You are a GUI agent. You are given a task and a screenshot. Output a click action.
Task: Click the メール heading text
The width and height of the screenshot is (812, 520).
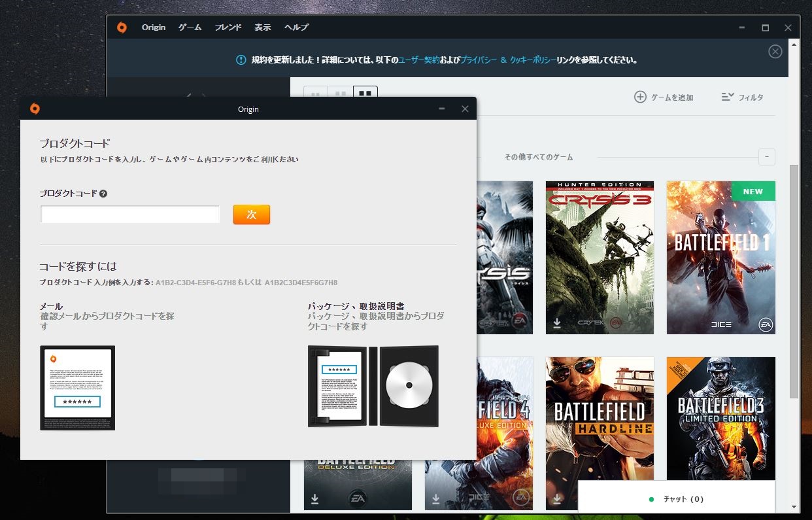click(x=51, y=306)
